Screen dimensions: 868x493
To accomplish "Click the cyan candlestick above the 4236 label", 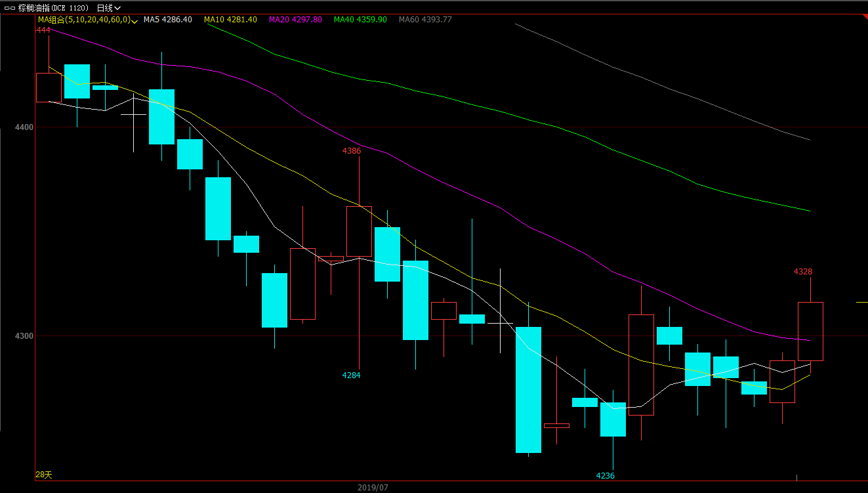I will (613, 419).
